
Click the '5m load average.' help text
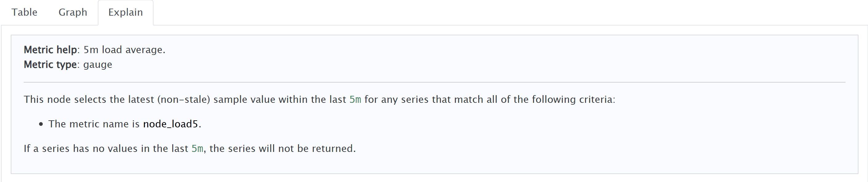coord(124,50)
